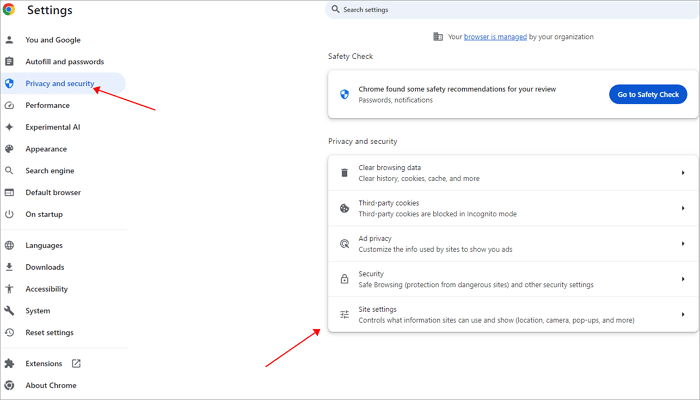Viewport: 700px width, 400px height.
Task: Open About Chrome
Action: pyautogui.click(x=51, y=385)
